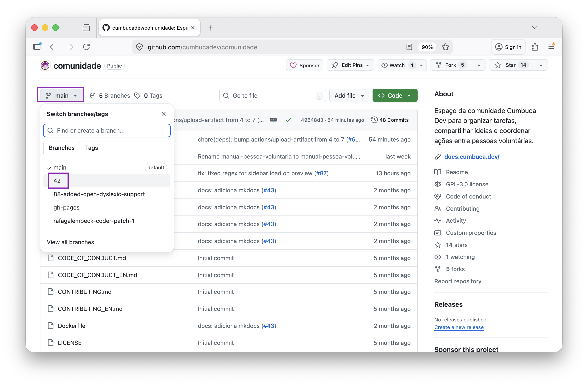588x386 pixels.
Task: Expand the star lists dropdown arrow
Action: (541, 65)
